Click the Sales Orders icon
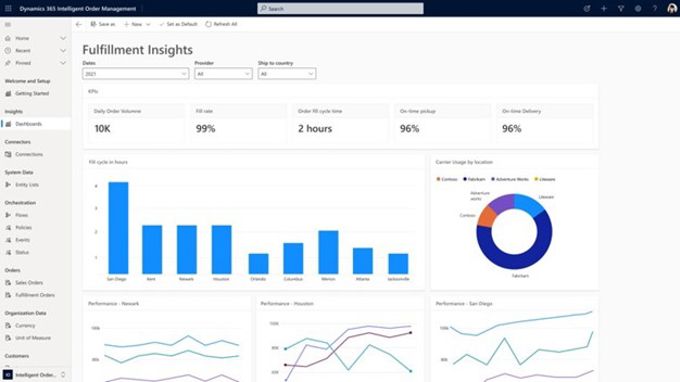 [8, 283]
